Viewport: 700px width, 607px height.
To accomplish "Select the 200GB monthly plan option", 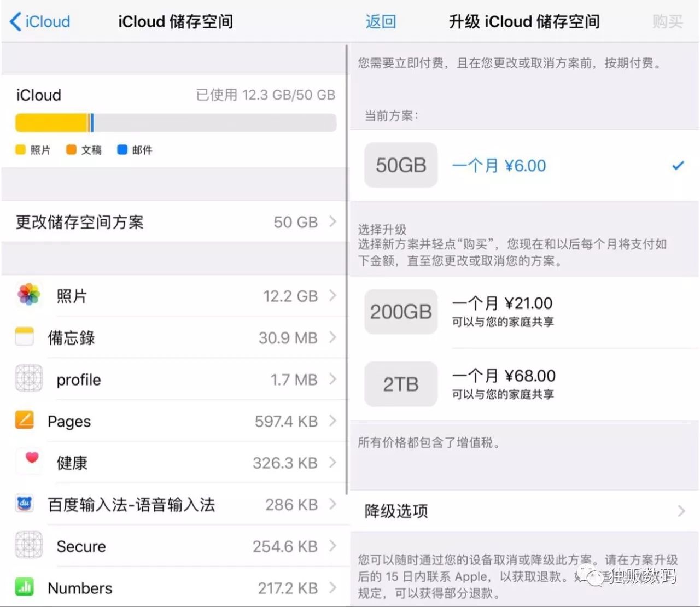I will click(x=523, y=312).
